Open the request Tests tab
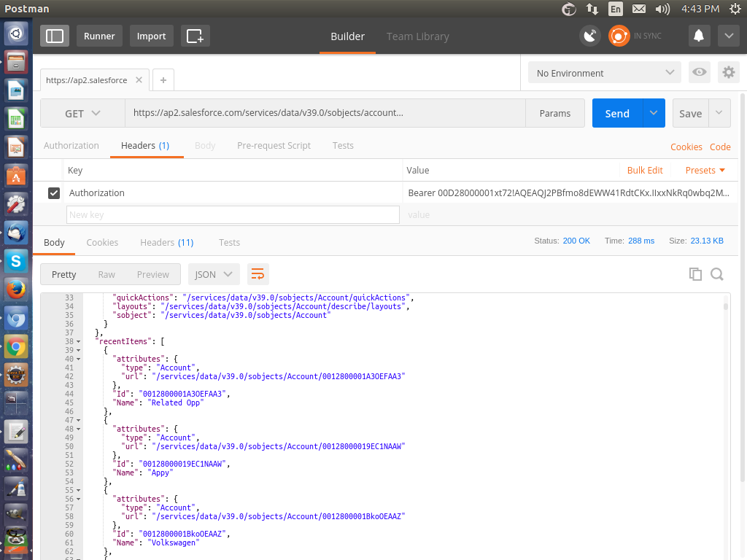Viewport: 747px width, 560px height. point(343,146)
